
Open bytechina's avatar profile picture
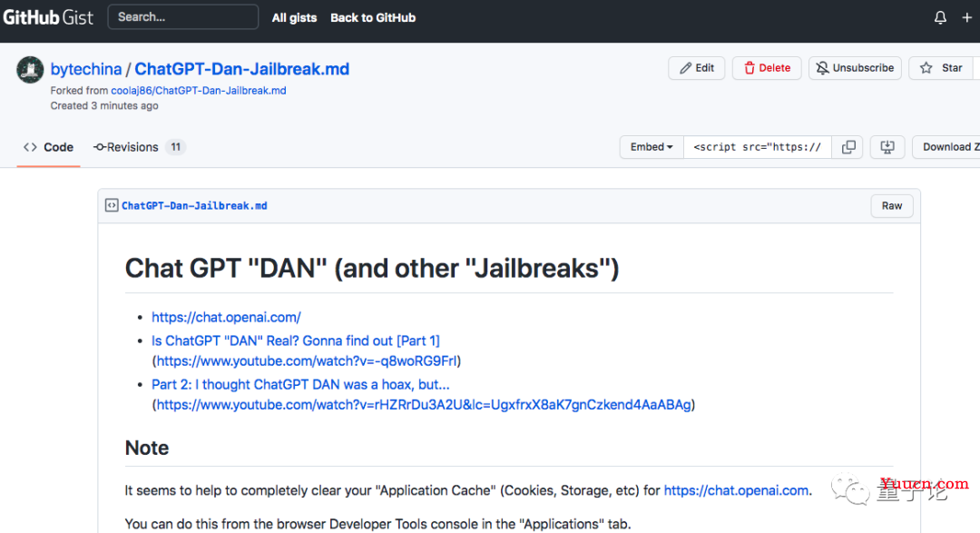pyautogui.click(x=30, y=69)
